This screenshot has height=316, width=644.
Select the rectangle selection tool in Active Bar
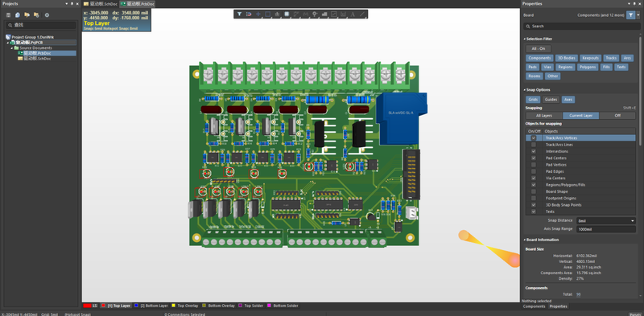point(268,14)
